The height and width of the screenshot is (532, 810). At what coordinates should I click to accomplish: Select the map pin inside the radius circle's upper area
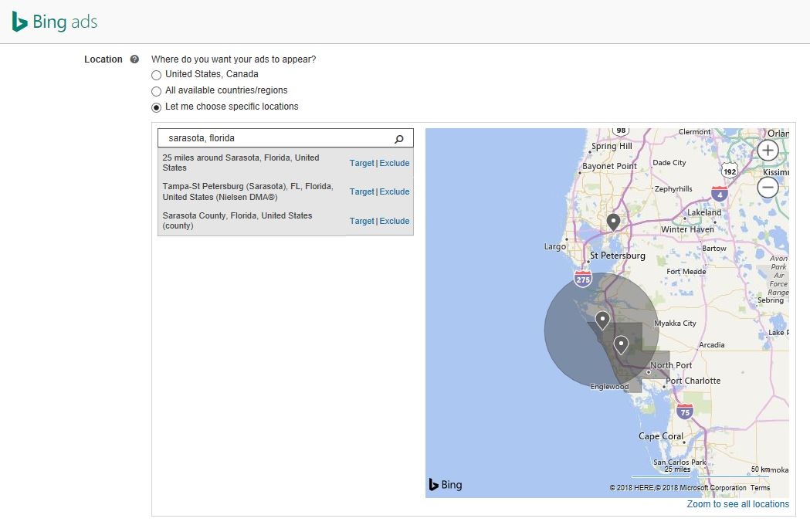tap(602, 320)
